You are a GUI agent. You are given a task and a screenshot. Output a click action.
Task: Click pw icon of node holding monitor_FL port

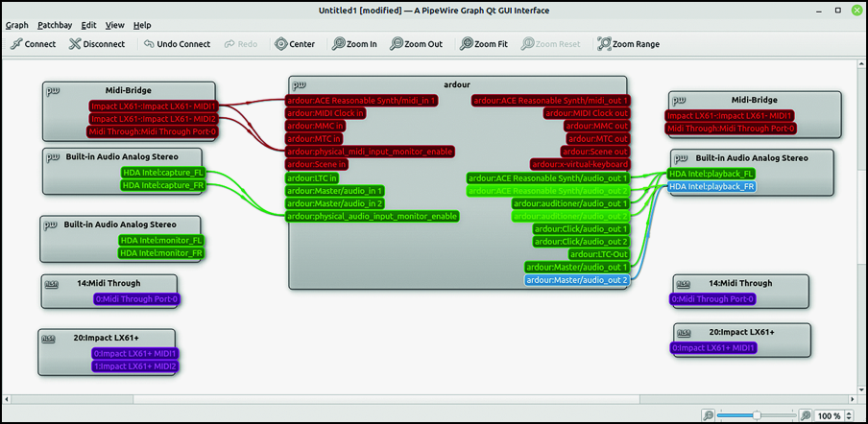point(50,225)
